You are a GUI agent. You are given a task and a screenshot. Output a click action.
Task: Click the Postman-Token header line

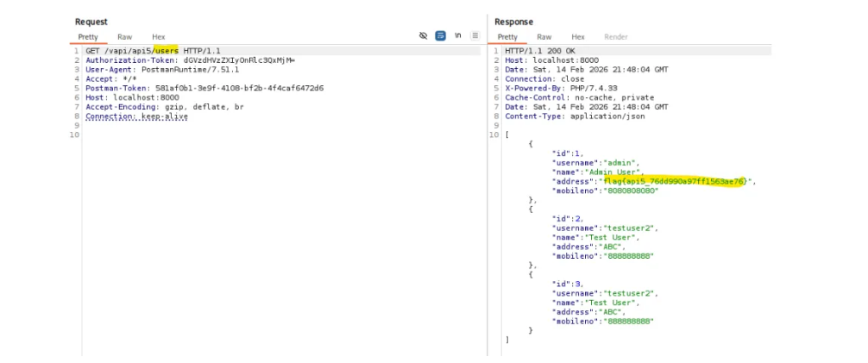[204, 88]
